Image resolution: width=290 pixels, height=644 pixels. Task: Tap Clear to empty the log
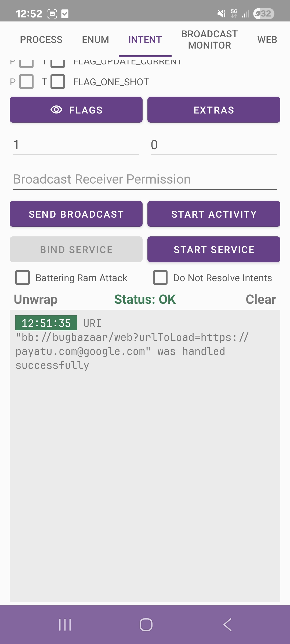coord(261,299)
